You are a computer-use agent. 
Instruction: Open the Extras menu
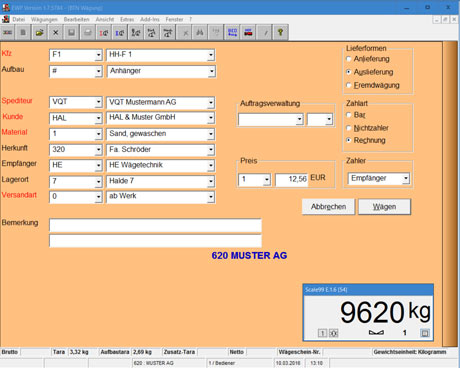point(127,19)
